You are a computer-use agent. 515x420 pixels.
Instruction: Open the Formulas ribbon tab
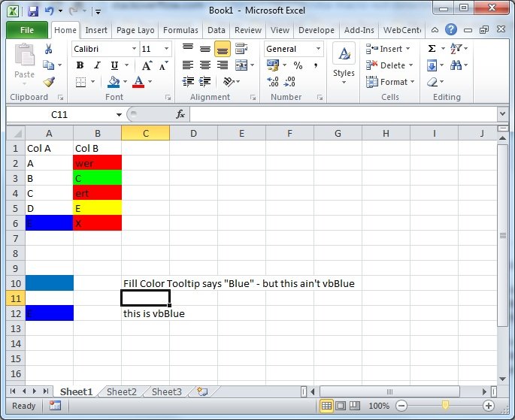[180, 30]
